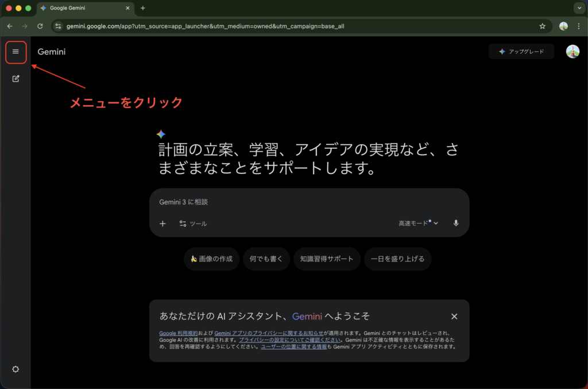The image size is (588, 389).
Task: Select the 画像の作成 suggestion chip
Action: (x=211, y=259)
